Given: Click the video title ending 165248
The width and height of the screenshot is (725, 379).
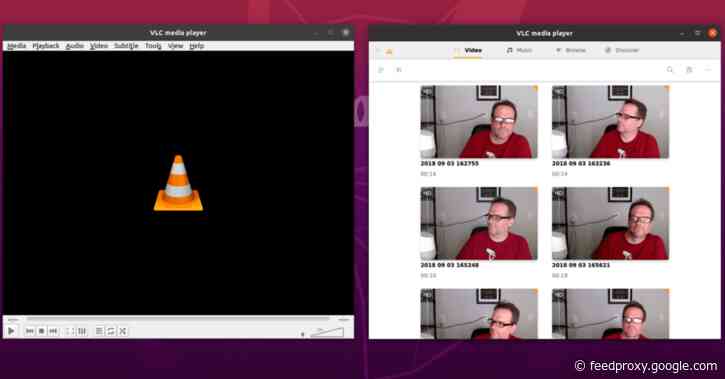Looking at the screenshot, I should pyautogui.click(x=449, y=265).
